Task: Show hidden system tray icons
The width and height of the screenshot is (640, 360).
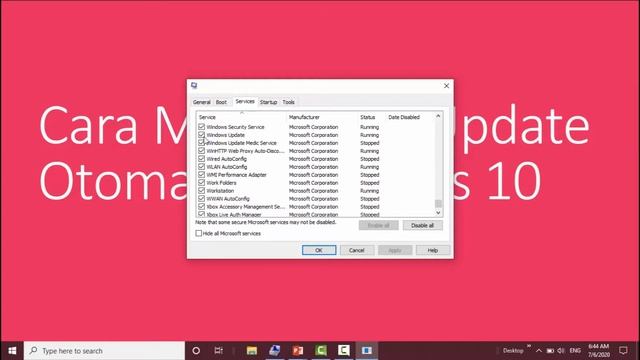Action: [x=539, y=351]
